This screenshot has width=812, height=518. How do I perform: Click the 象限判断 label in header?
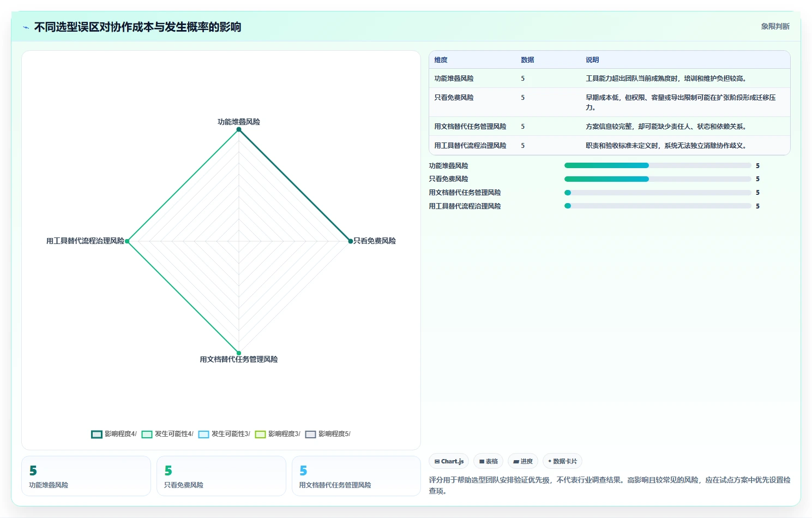(775, 26)
